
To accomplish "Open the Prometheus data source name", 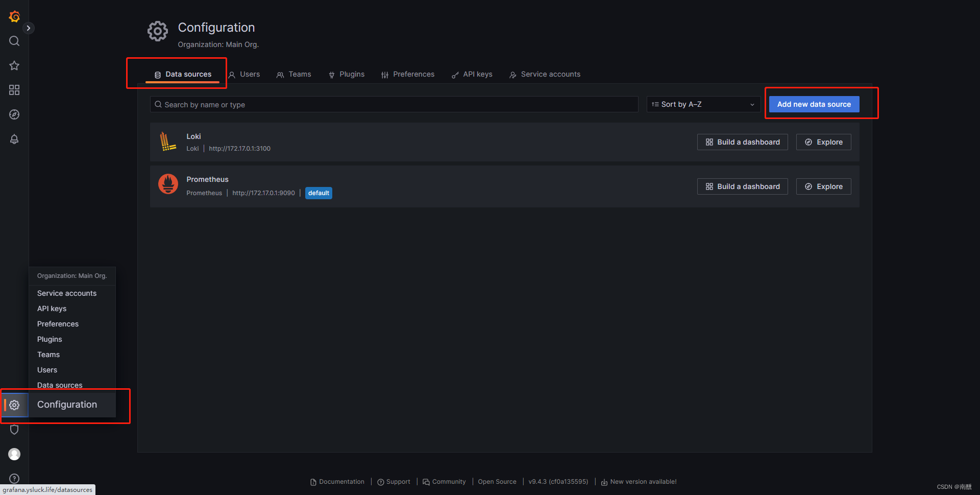I will coord(207,179).
